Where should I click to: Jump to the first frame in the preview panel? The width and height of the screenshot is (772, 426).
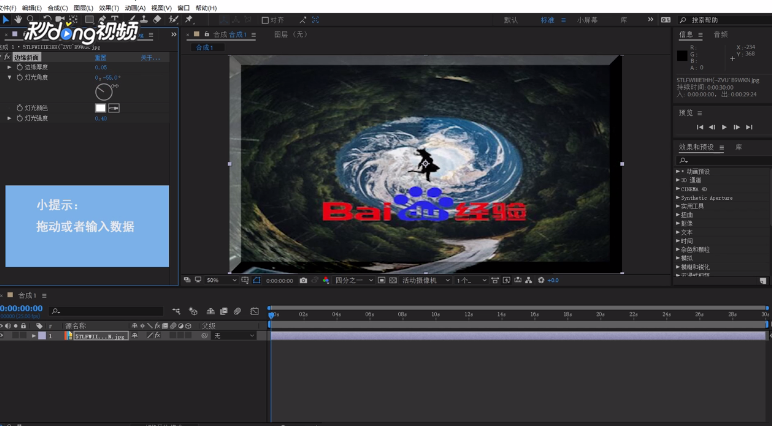point(700,127)
